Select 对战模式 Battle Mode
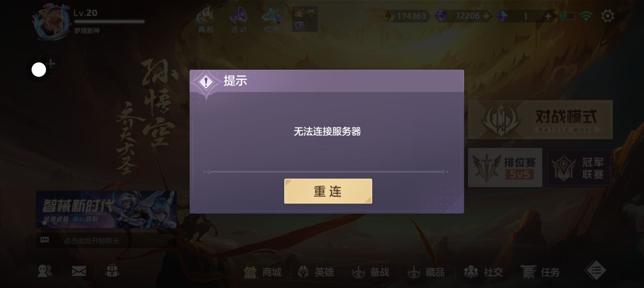 [540, 120]
